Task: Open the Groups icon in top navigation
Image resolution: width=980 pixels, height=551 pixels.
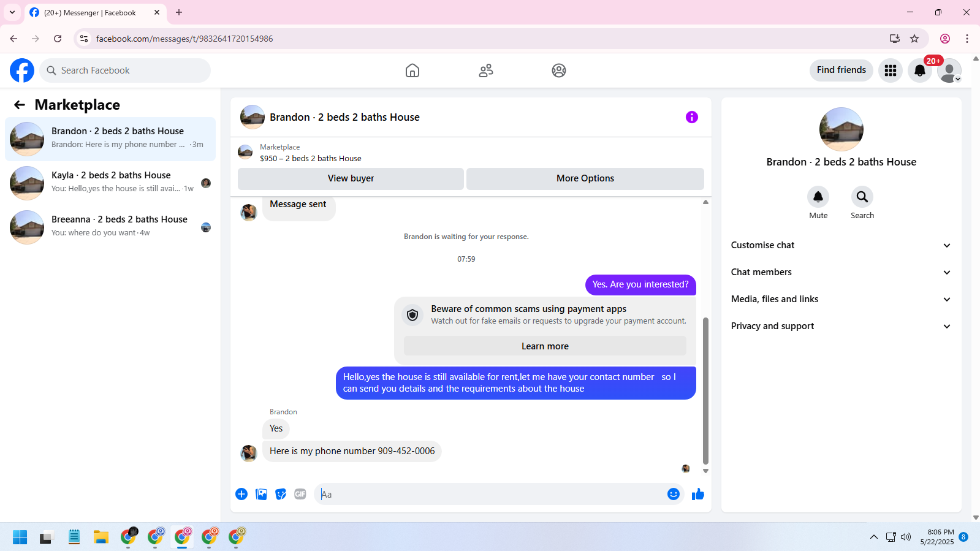Action: pos(559,70)
